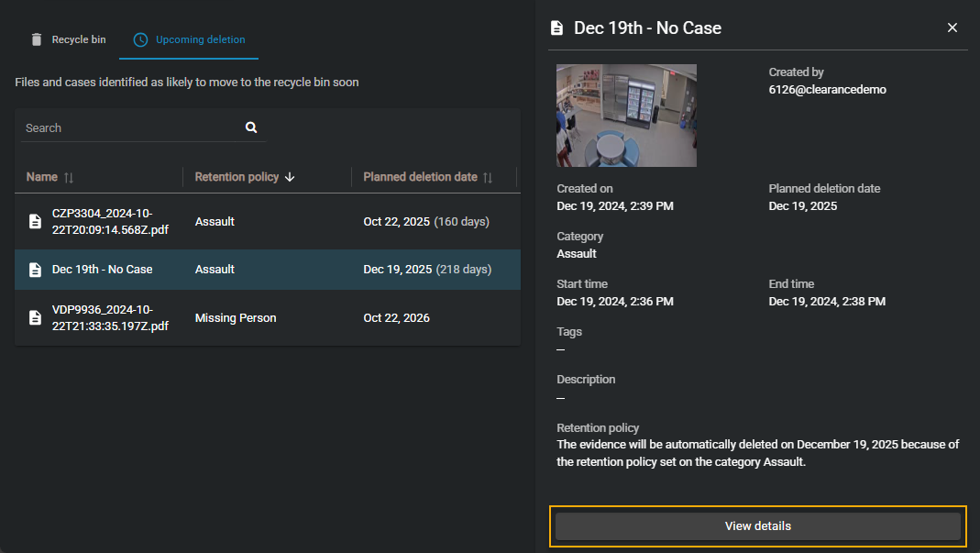
Task: Open the camera footage thumbnail
Action: [626, 116]
